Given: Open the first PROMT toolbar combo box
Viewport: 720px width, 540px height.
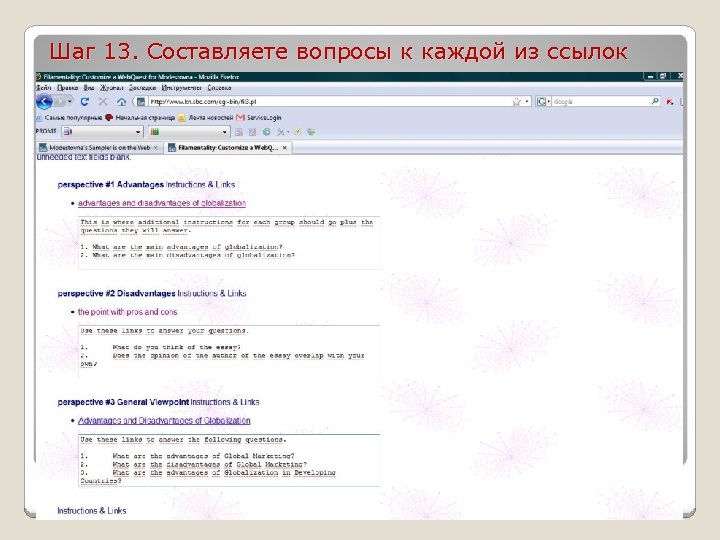Looking at the screenshot, I should pyautogui.click(x=102, y=132).
